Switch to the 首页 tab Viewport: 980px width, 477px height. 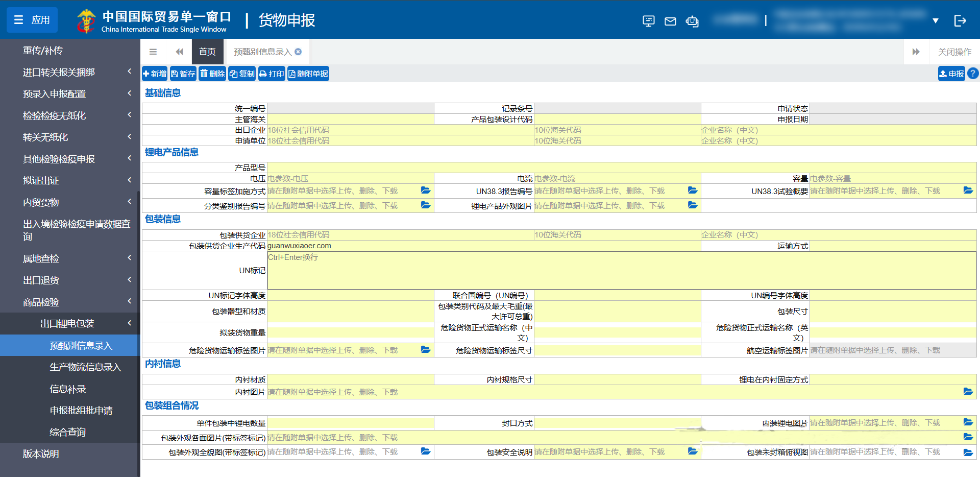207,52
